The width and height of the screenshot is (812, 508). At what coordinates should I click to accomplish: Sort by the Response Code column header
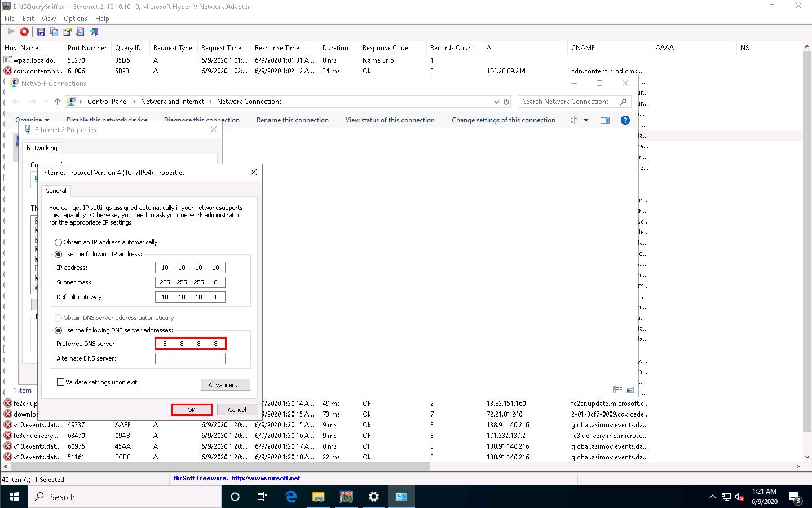click(x=392, y=48)
